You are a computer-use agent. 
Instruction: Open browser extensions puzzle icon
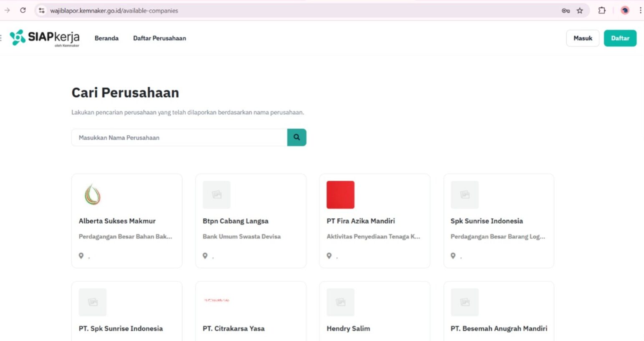point(602,10)
